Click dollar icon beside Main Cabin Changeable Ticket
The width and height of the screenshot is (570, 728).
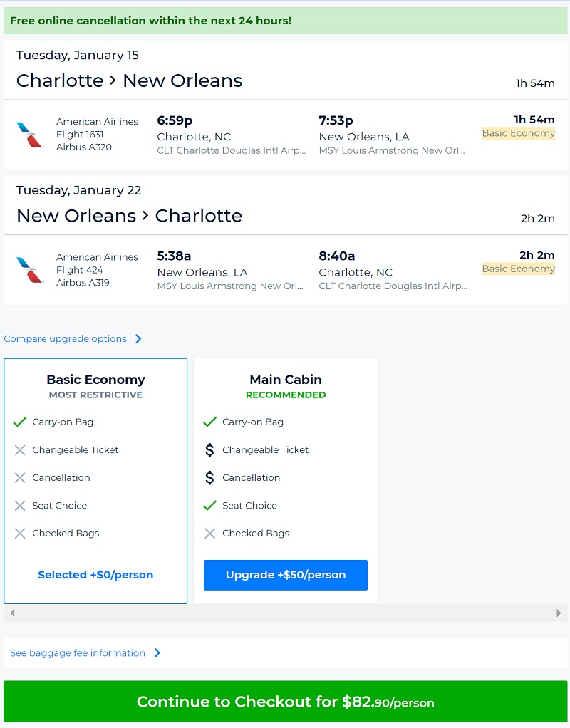tap(209, 449)
